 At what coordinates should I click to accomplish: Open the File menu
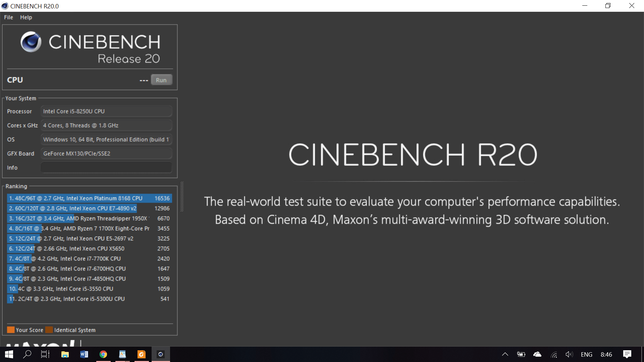8,17
